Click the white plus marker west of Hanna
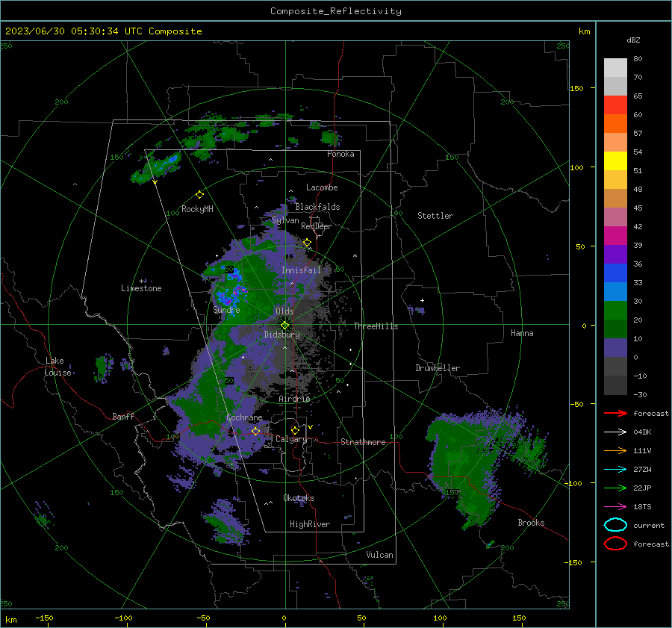The image size is (672, 628). coord(422,300)
